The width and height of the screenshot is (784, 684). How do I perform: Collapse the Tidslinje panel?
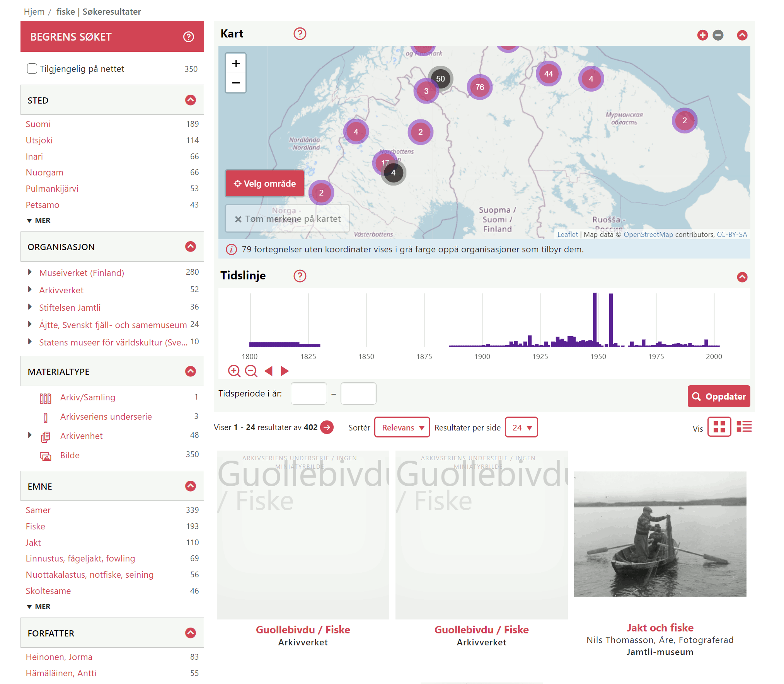(742, 277)
